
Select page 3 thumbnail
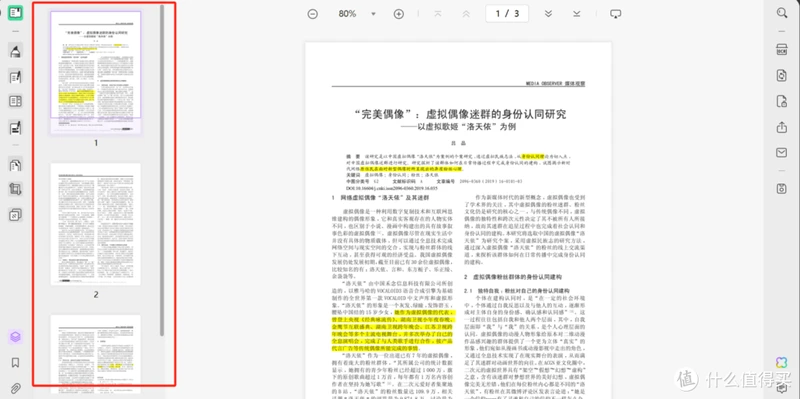click(x=95, y=354)
